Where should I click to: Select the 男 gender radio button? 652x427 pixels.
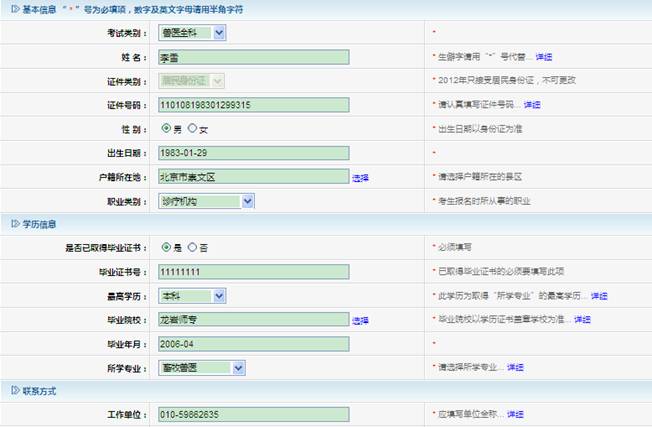pos(166,129)
